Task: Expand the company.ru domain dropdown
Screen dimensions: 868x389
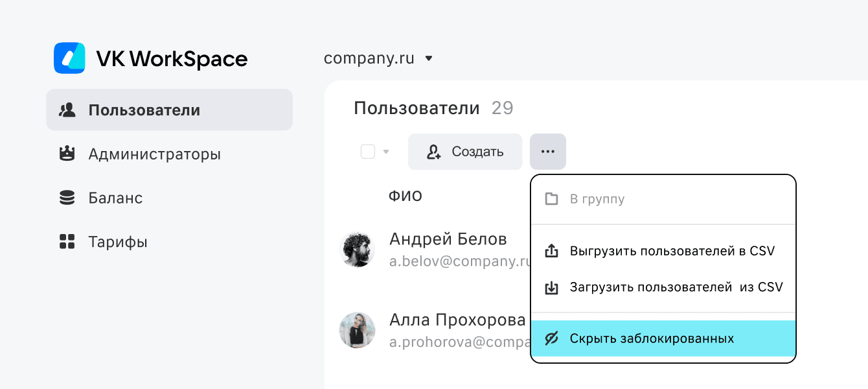Action: tap(428, 59)
